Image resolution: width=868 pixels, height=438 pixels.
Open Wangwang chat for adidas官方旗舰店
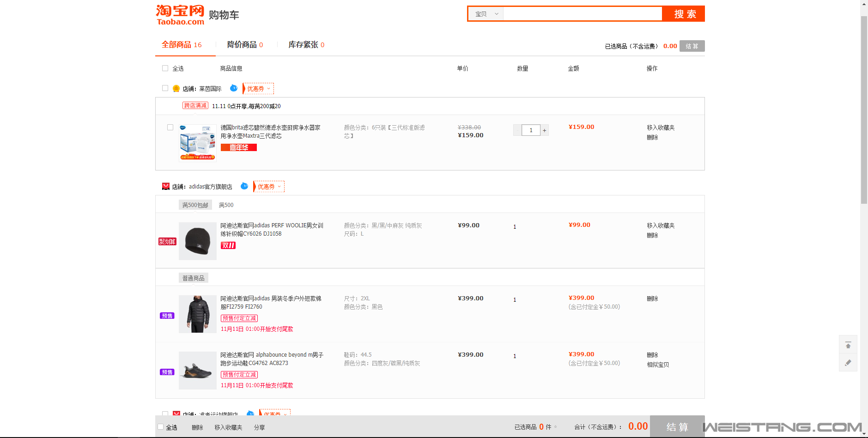point(244,186)
